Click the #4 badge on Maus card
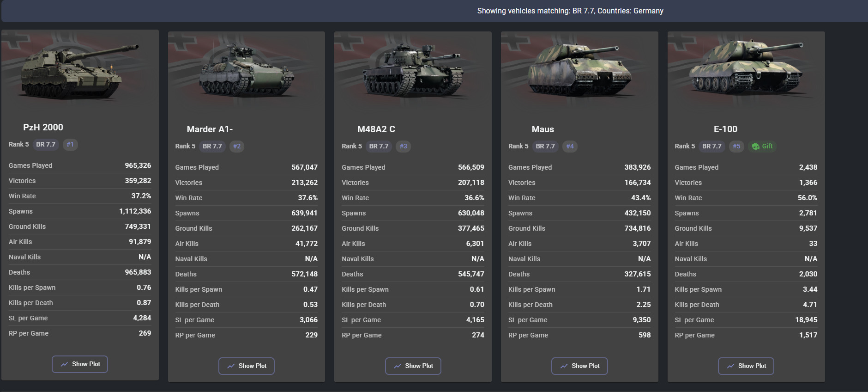The image size is (868, 392). click(x=570, y=147)
